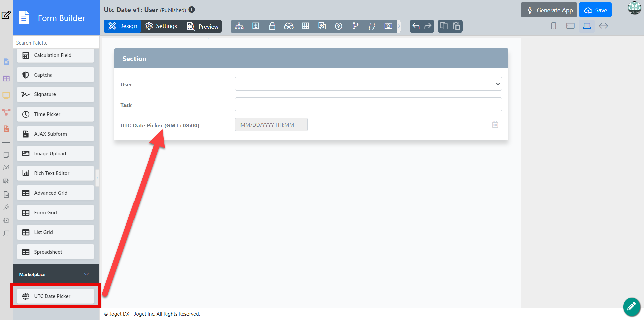Click the Section header bar
The image size is (644, 320).
click(x=311, y=58)
